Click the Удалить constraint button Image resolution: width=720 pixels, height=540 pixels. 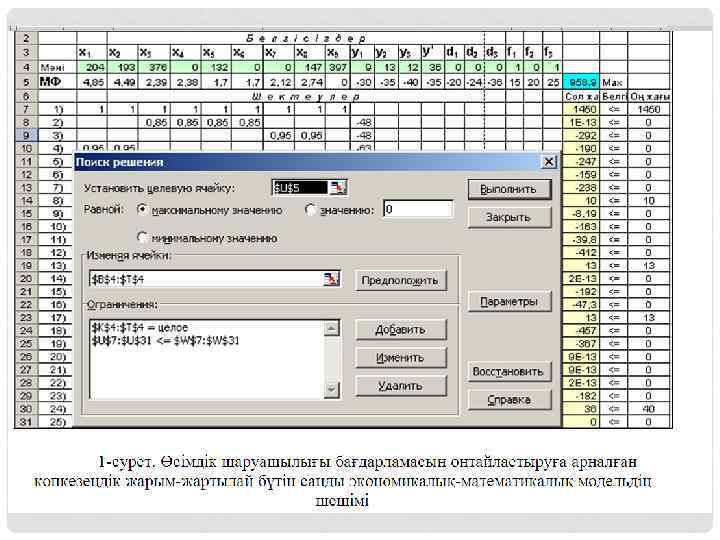pyautogui.click(x=400, y=386)
